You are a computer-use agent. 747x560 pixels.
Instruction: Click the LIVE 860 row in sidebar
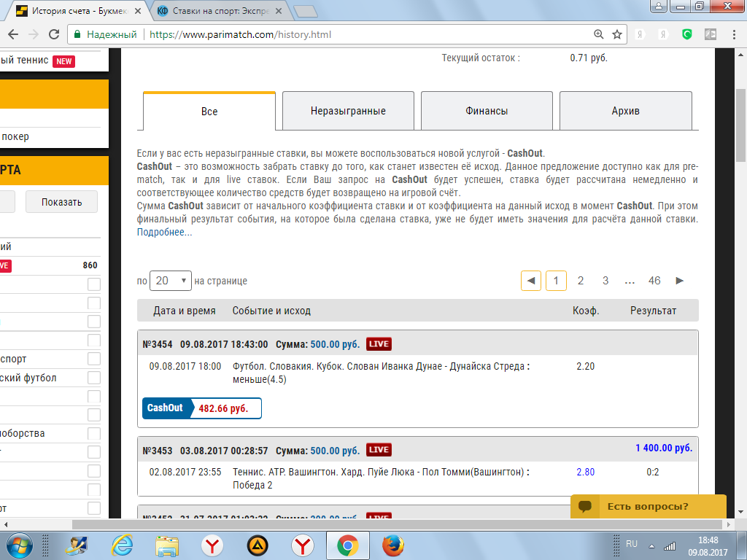[50, 265]
